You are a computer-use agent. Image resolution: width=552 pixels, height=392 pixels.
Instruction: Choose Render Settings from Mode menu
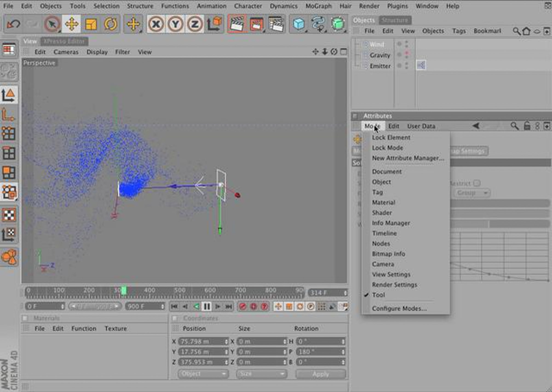[394, 285]
